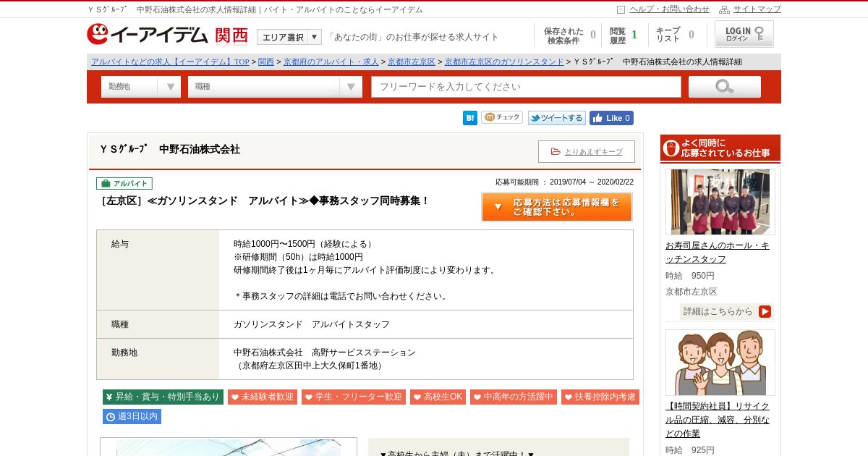Click 中高年の方活躍中 tag

click(514, 397)
